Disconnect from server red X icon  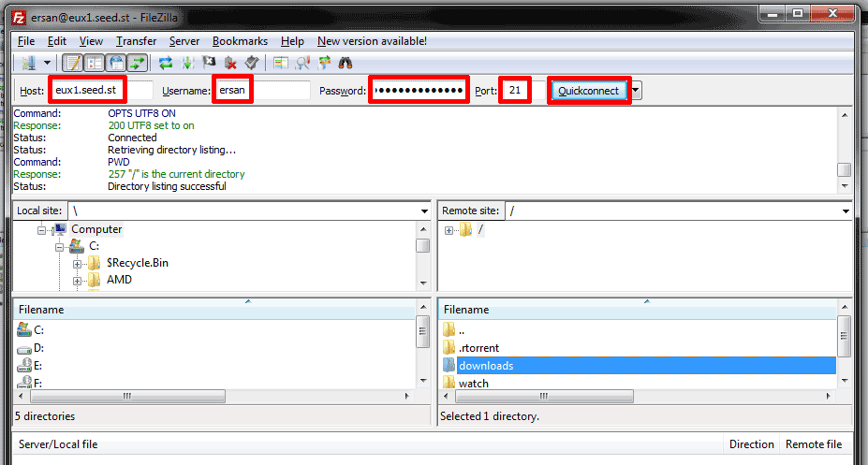[x=230, y=63]
